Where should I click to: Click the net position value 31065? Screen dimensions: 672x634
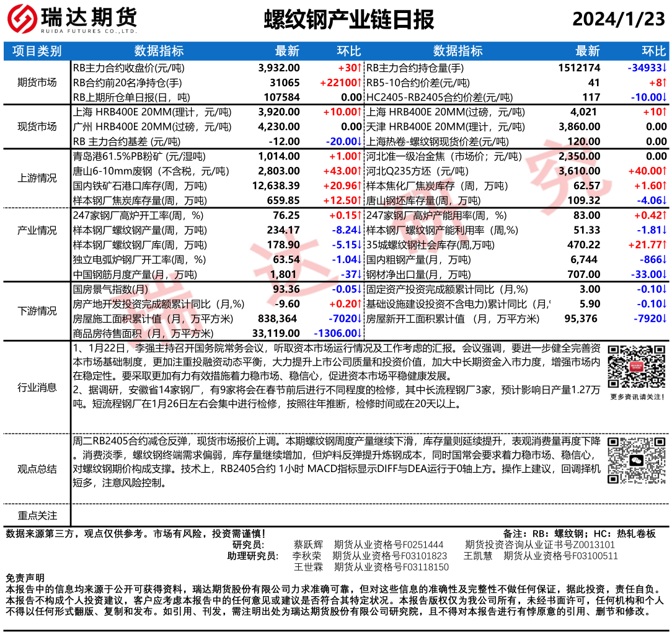pyautogui.click(x=285, y=83)
